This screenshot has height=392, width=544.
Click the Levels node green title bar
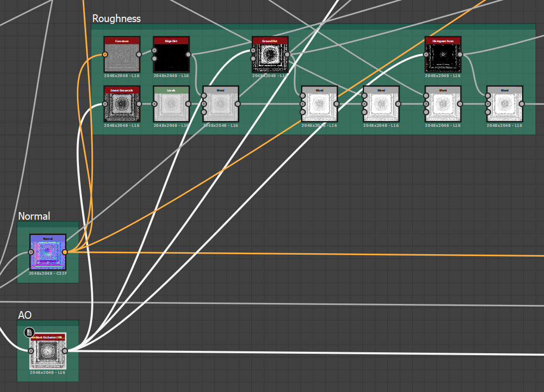(171, 90)
